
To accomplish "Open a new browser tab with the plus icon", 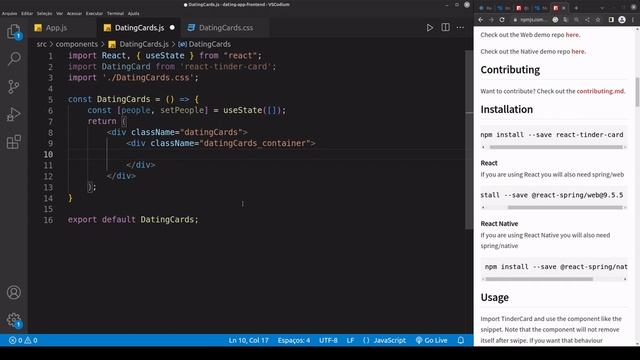I will point(576,8).
